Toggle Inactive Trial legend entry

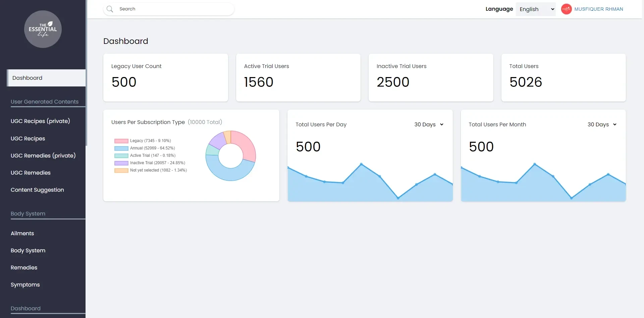pos(157,163)
